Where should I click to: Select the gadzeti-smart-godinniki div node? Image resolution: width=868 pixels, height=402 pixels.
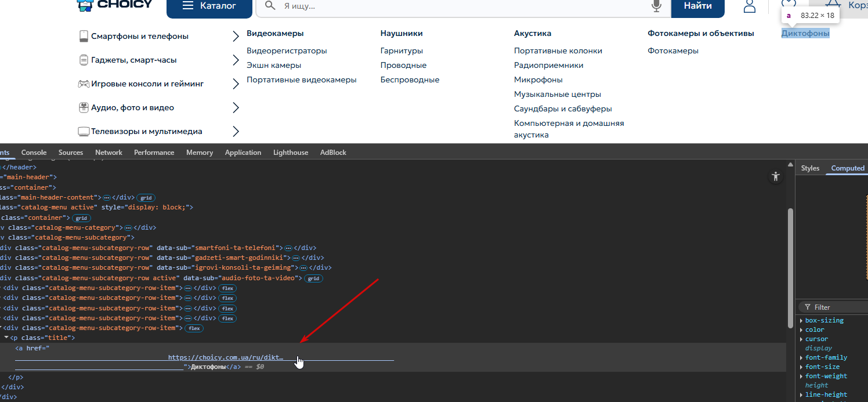click(x=162, y=258)
